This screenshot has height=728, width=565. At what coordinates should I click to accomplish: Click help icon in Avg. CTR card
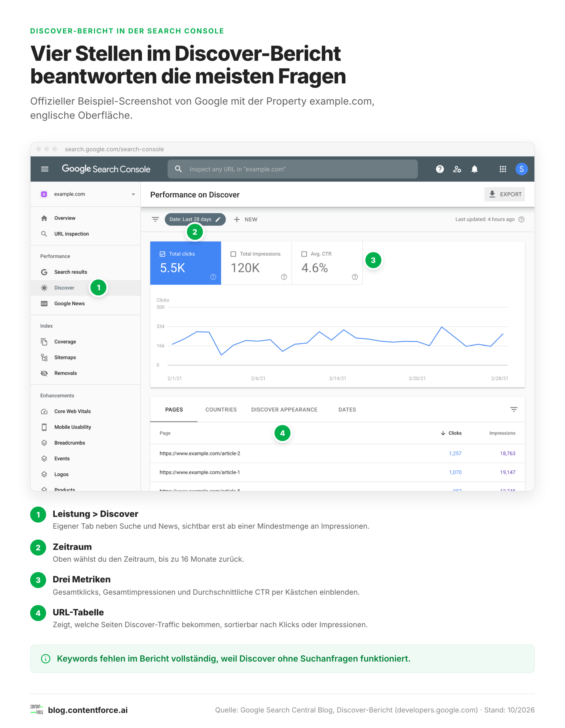click(355, 277)
